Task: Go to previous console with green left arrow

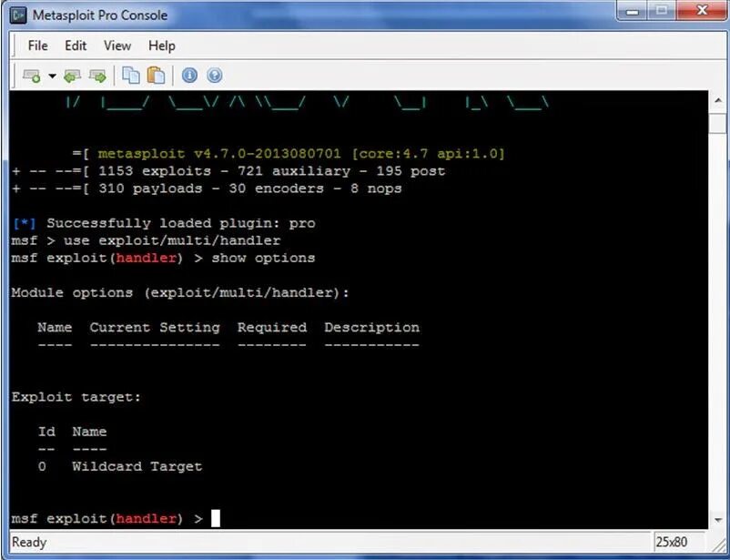Action: [72, 76]
